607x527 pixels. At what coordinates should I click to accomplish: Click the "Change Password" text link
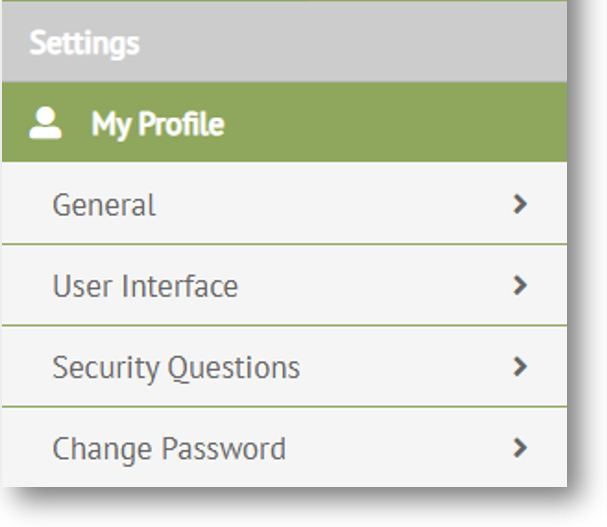coord(169,448)
